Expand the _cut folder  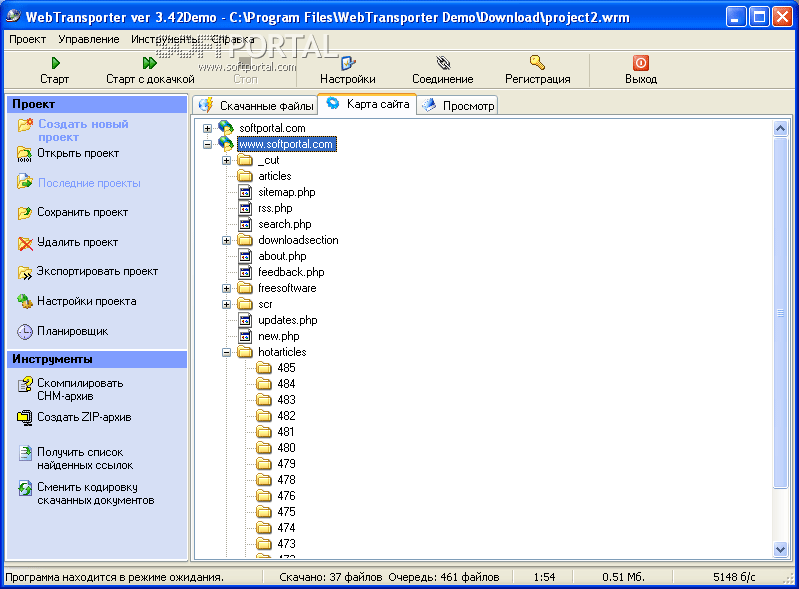(x=226, y=160)
